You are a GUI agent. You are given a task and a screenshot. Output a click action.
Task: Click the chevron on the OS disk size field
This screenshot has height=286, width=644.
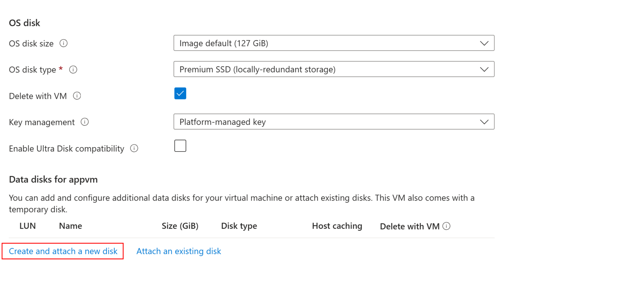coord(484,43)
